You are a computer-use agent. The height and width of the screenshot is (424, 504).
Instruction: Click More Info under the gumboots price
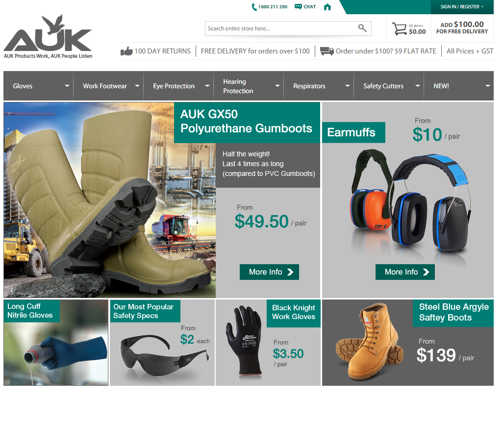[x=269, y=272]
